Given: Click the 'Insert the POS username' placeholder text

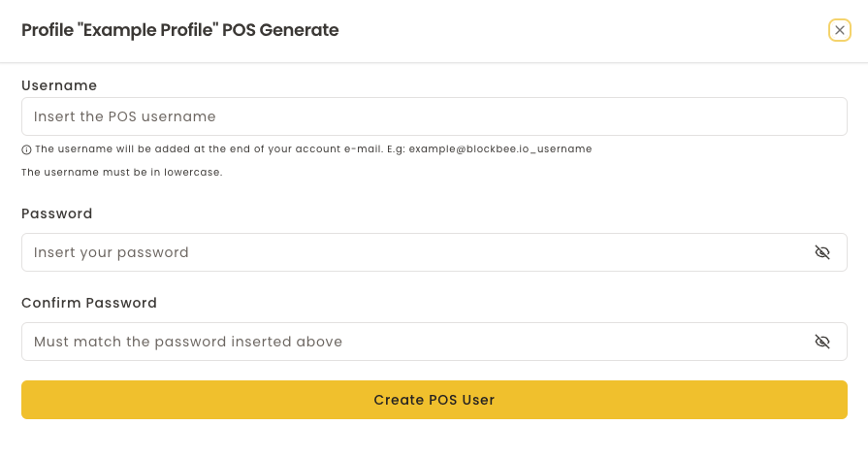Looking at the screenshot, I should coord(124,116).
